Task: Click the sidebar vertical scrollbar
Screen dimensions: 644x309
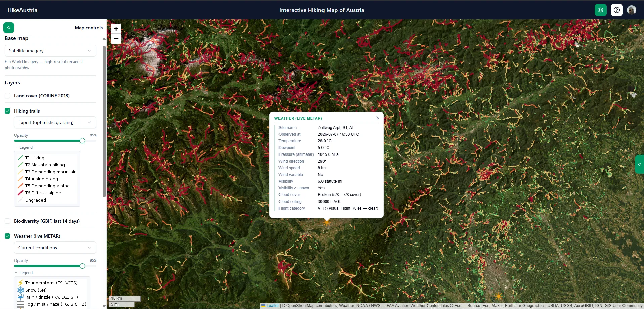Action: [x=104, y=121]
